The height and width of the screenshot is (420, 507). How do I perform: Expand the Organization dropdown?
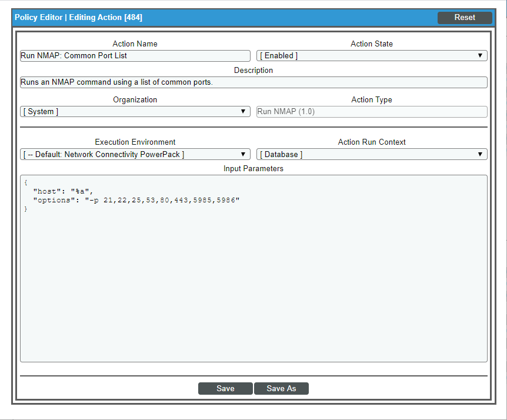[135, 111]
